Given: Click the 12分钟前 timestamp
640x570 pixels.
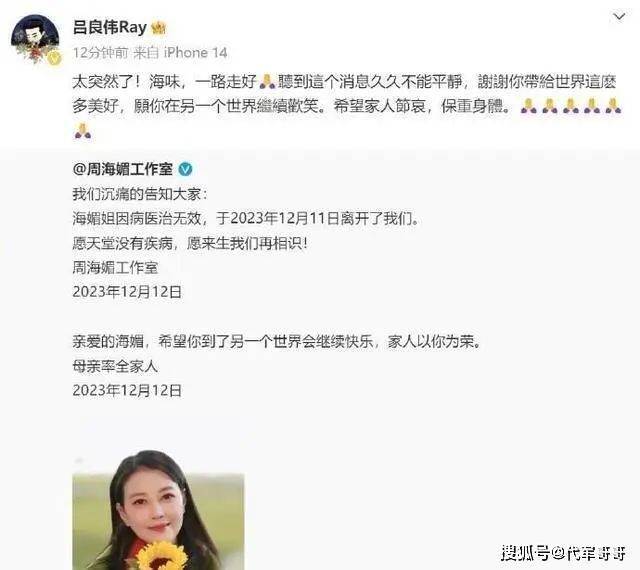Looking at the screenshot, I should click(100, 53).
